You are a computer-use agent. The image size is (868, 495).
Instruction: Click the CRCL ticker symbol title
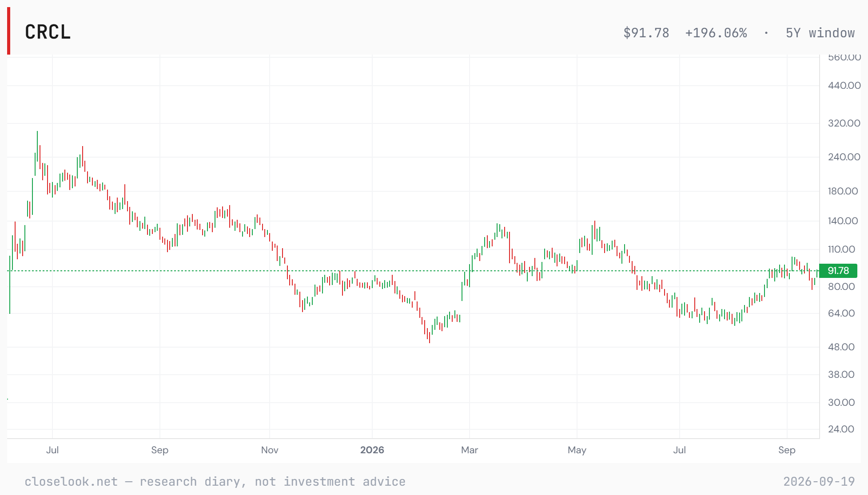click(48, 32)
